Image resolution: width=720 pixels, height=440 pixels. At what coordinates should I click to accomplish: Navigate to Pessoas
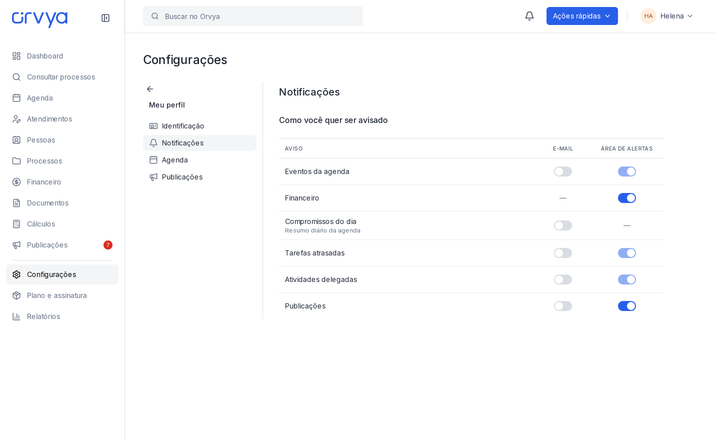pyautogui.click(x=62, y=140)
